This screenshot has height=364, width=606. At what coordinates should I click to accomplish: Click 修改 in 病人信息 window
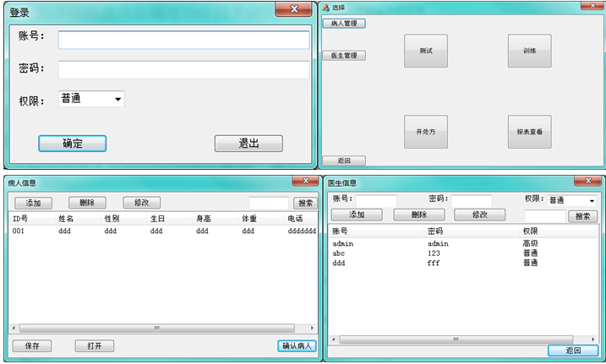[x=141, y=203]
